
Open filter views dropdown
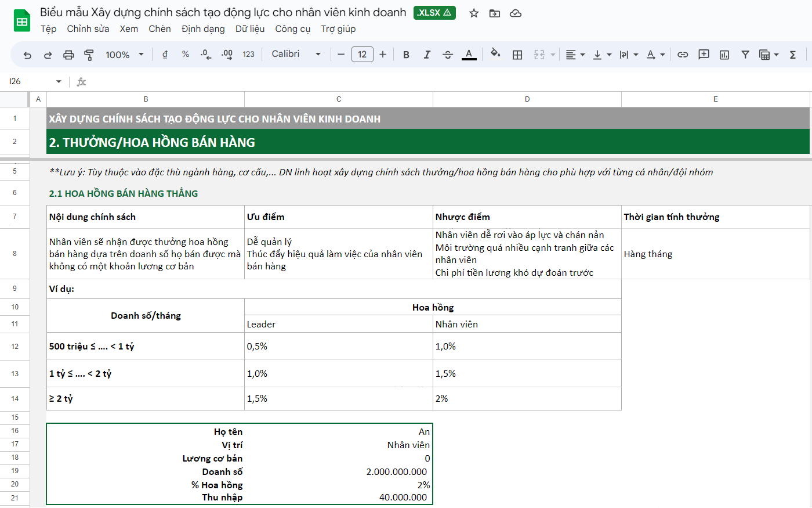coord(768,55)
